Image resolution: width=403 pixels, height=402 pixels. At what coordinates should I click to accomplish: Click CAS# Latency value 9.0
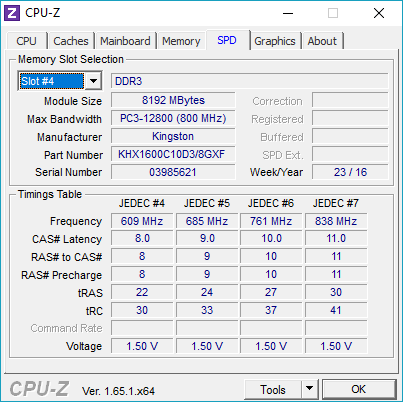click(207, 239)
